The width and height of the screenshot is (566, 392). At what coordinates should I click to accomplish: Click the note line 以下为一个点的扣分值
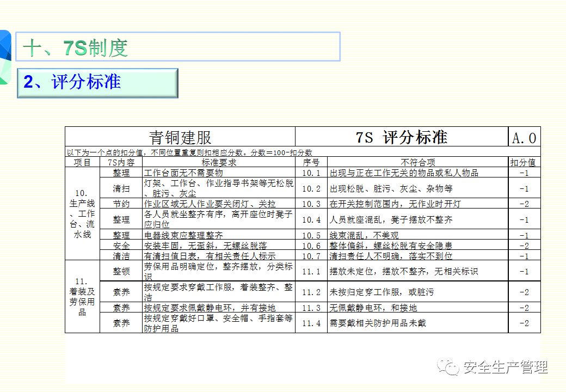[189, 152]
